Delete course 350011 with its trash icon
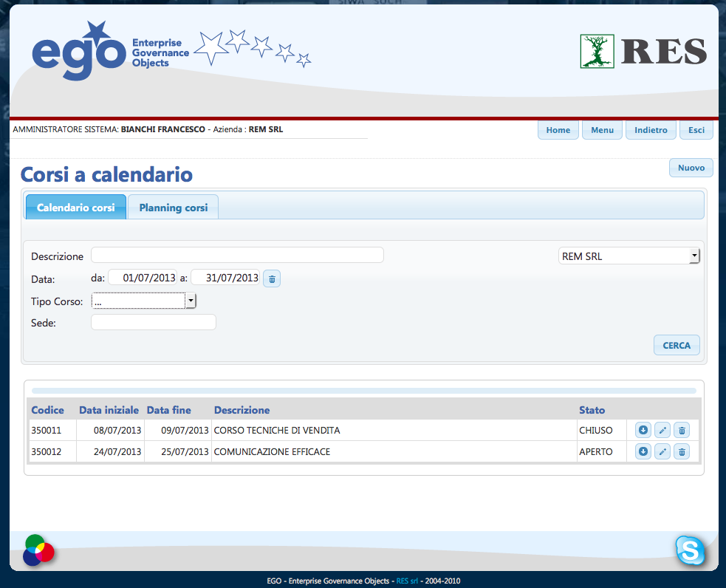This screenshot has height=588, width=726. (682, 430)
